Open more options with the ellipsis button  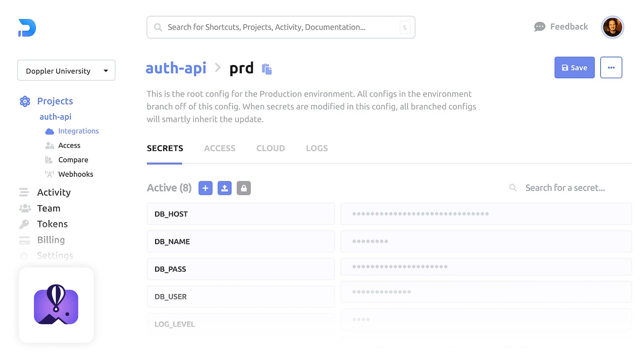[611, 67]
